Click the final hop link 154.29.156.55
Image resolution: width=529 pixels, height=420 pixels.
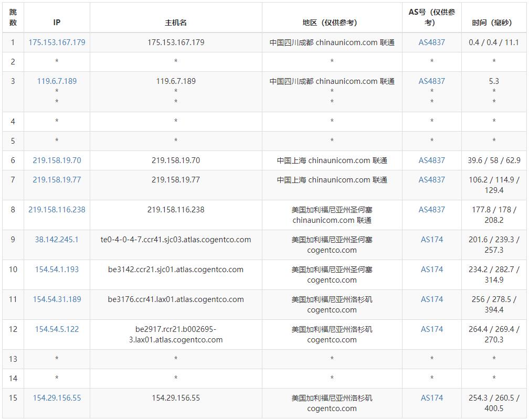(56, 397)
